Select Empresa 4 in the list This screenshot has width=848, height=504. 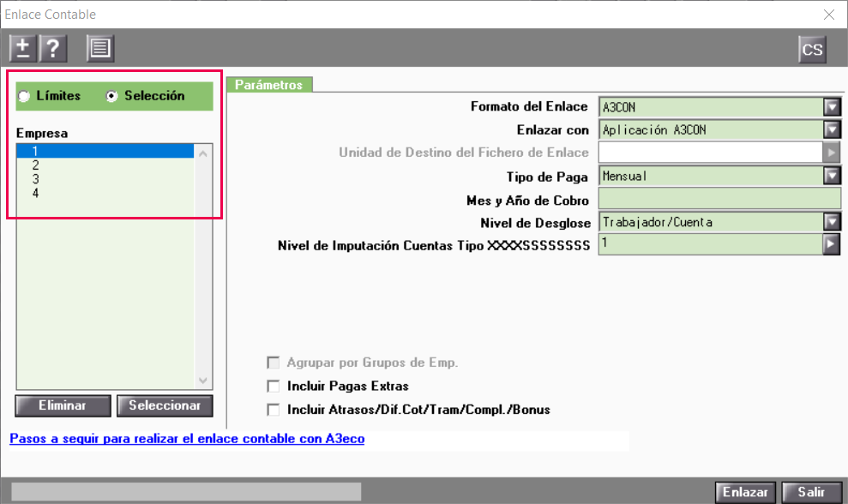click(x=105, y=193)
